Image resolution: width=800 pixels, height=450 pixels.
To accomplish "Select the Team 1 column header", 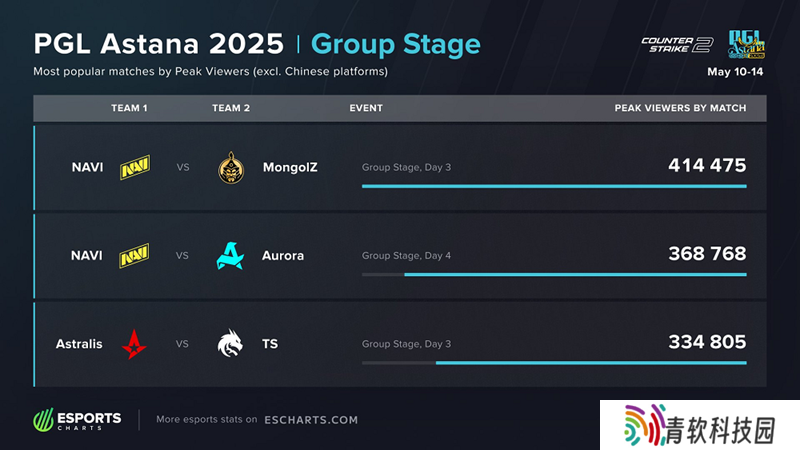I will [x=129, y=108].
